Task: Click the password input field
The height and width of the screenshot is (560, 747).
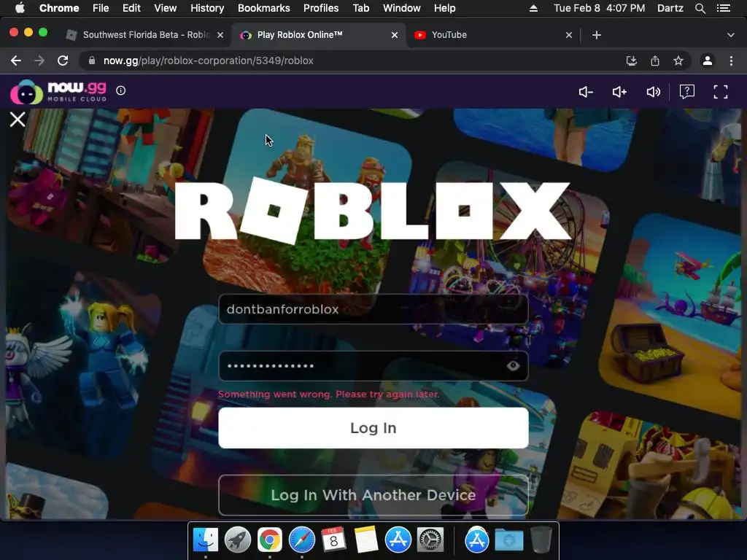Action: click(373, 366)
